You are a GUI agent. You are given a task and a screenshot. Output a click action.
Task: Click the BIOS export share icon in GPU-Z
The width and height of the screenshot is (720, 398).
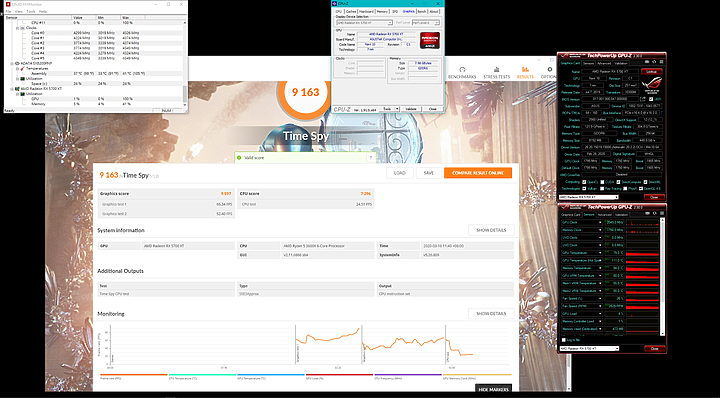[x=642, y=99]
